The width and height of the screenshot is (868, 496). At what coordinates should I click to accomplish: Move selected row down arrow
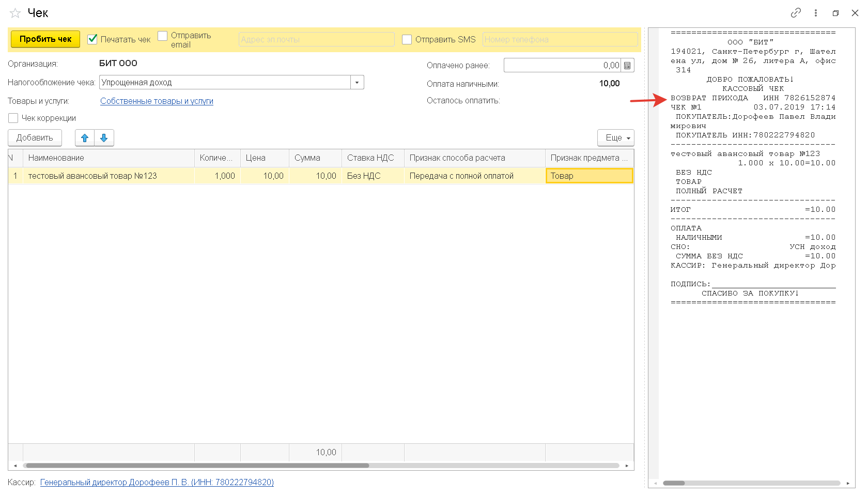(104, 138)
